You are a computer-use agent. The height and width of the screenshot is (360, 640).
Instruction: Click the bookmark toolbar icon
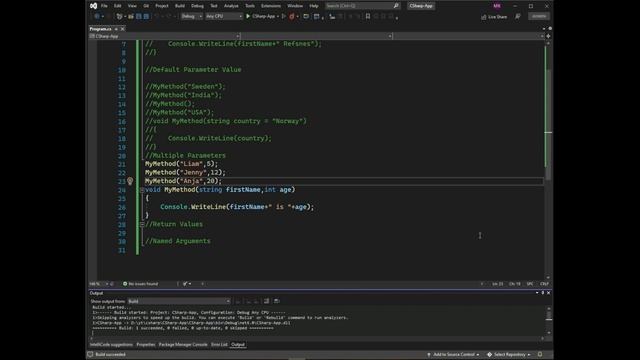pyautogui.click(x=368, y=16)
